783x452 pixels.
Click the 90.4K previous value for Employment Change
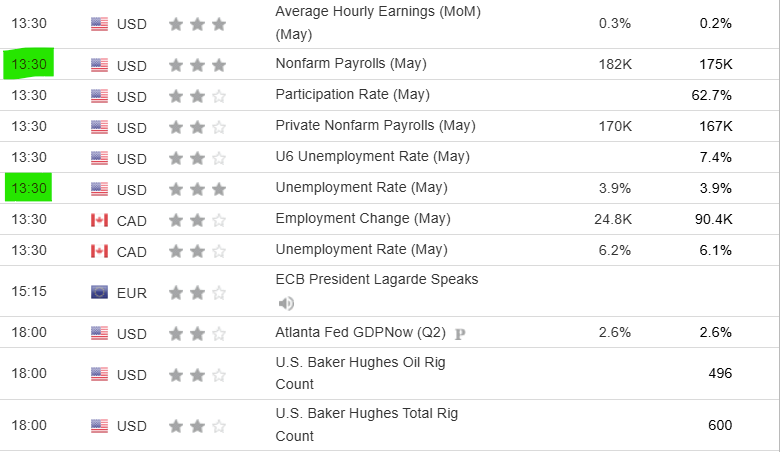pyautogui.click(x=714, y=219)
